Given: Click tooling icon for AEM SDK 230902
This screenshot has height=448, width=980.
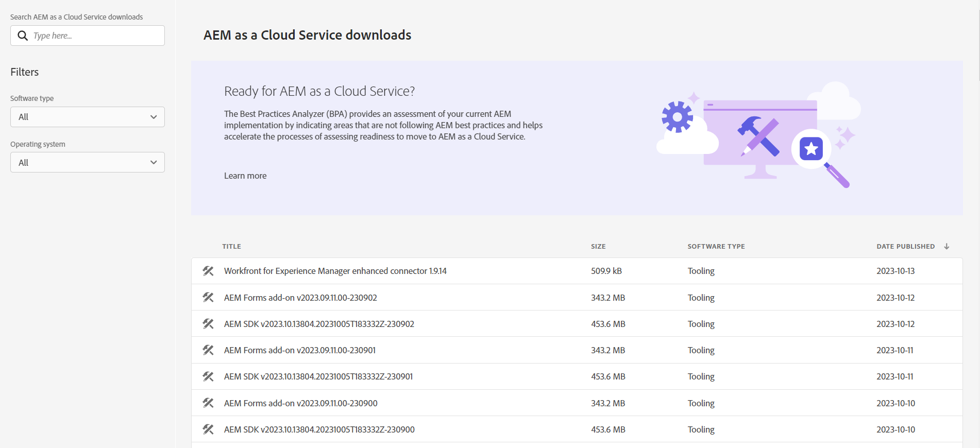Looking at the screenshot, I should pyautogui.click(x=208, y=324).
